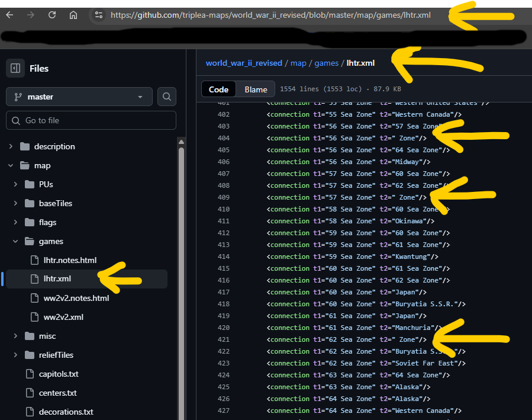
Task: Open ww2v2.notes.html in the file tree
Action: pyautogui.click(x=76, y=298)
